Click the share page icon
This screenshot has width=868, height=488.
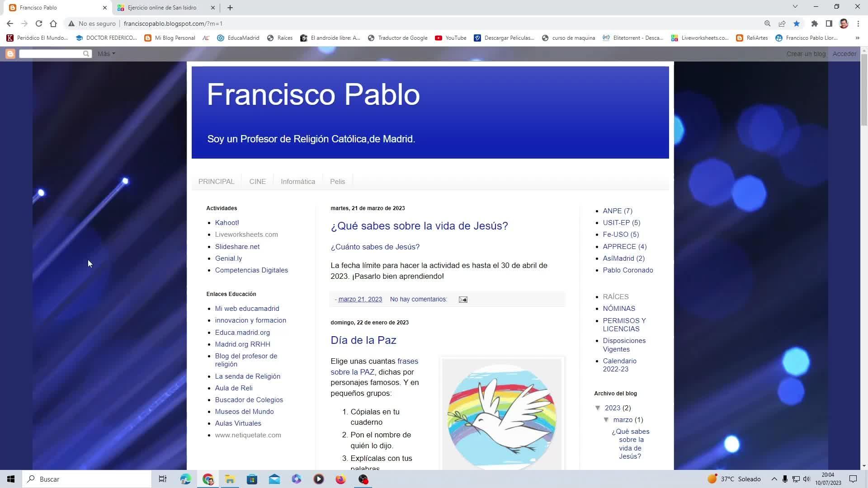point(782,23)
